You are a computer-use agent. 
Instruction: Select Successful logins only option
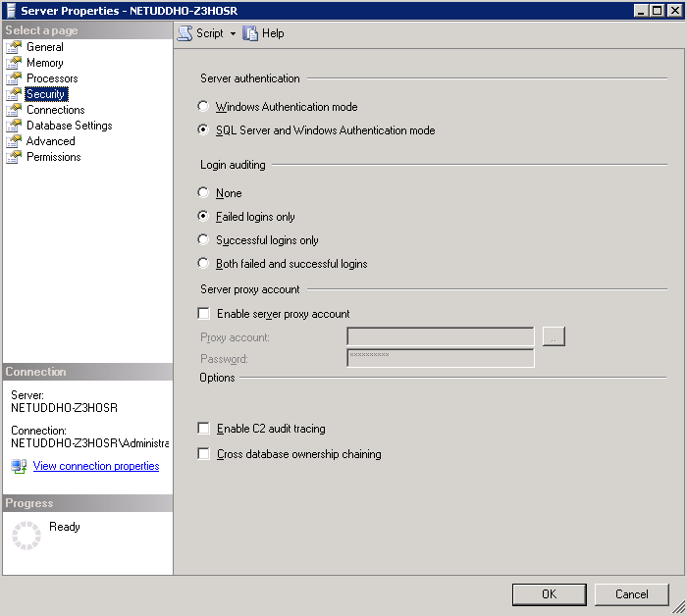click(203, 240)
